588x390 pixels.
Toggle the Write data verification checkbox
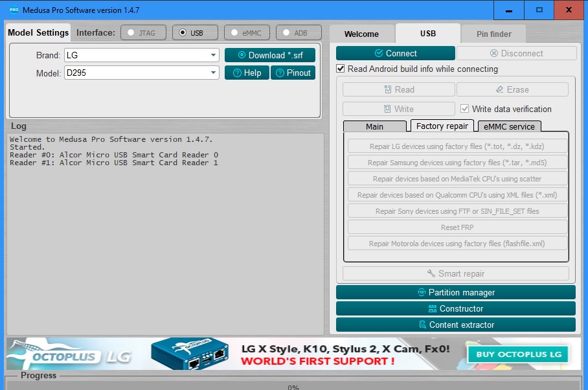[x=464, y=109]
